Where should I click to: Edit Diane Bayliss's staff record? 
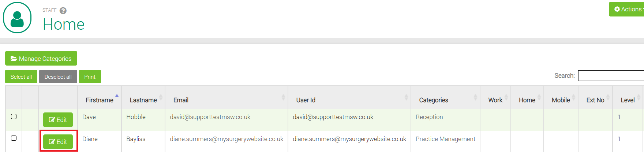(x=58, y=142)
